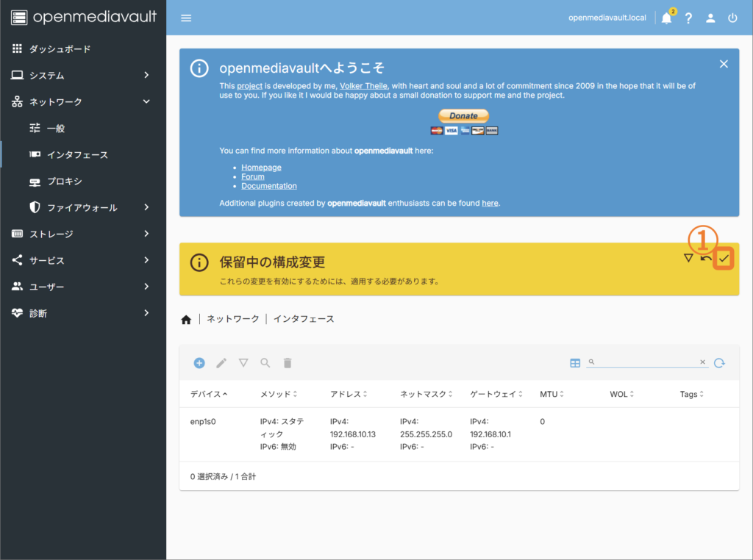Open the column visibility selector

pos(575,363)
